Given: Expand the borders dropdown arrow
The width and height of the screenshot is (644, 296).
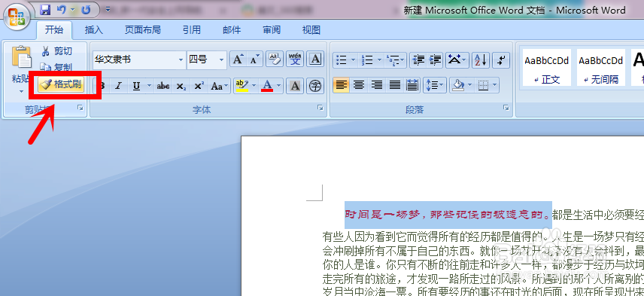Looking at the screenshot, I should (495, 86).
